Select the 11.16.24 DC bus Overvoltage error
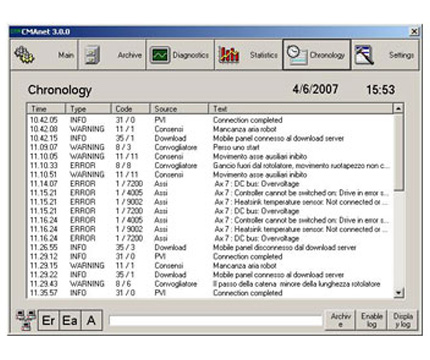This screenshot has width=430, height=360. [x=210, y=238]
